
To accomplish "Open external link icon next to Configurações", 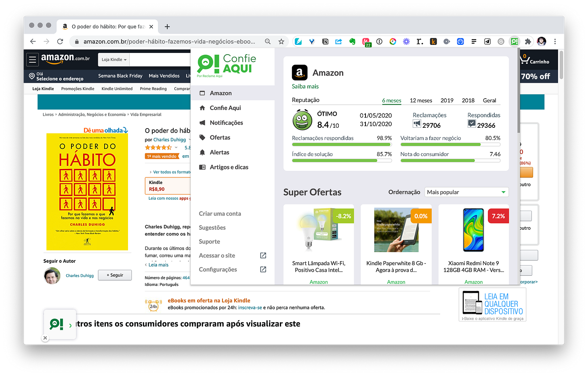I will tap(263, 269).
